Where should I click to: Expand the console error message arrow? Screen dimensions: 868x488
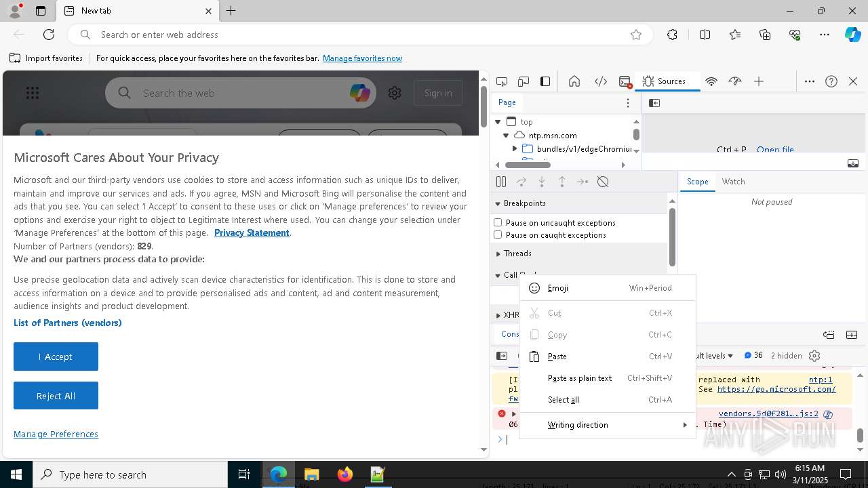pos(514,413)
